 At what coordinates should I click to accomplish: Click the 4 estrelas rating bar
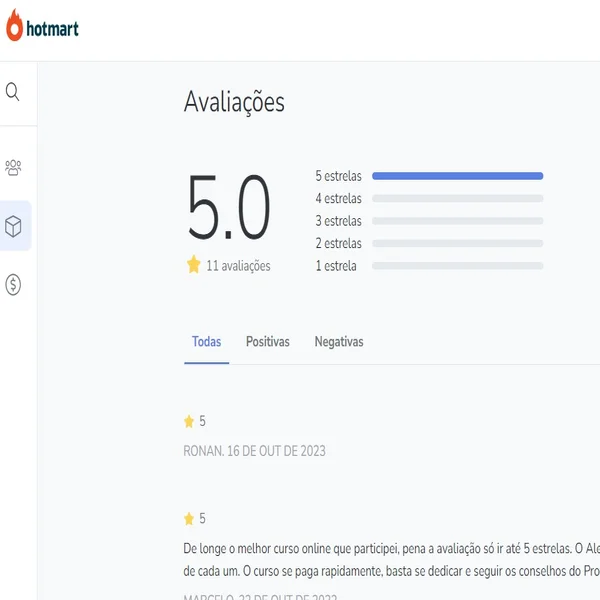(458, 199)
